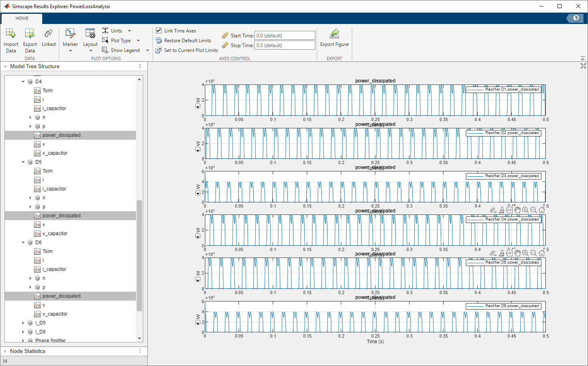This screenshot has width=588, height=366.
Task: Select the HOME ribbon tab
Action: tap(22, 18)
